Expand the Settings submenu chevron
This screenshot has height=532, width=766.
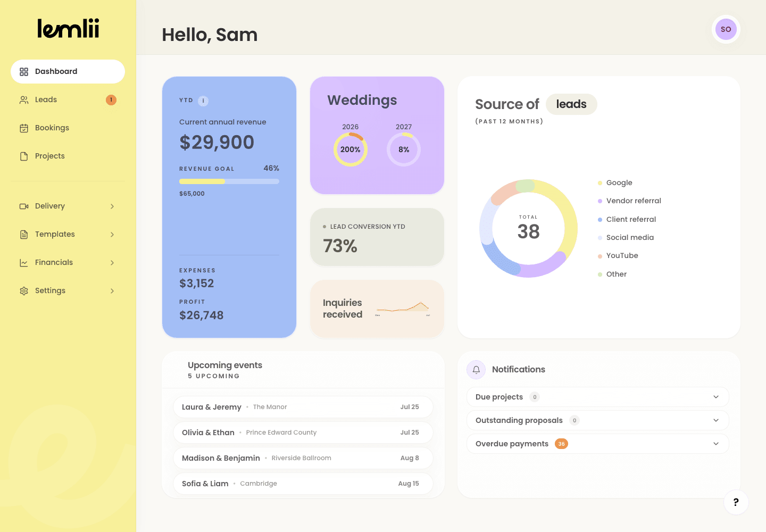(x=112, y=291)
